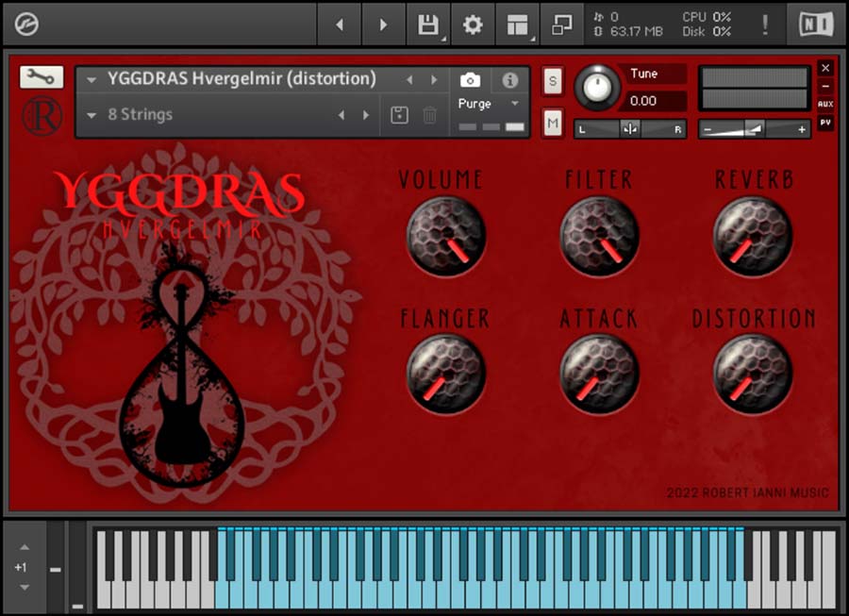Go to next preset with top right arrow
Image resolution: width=849 pixels, height=616 pixels.
[383, 25]
